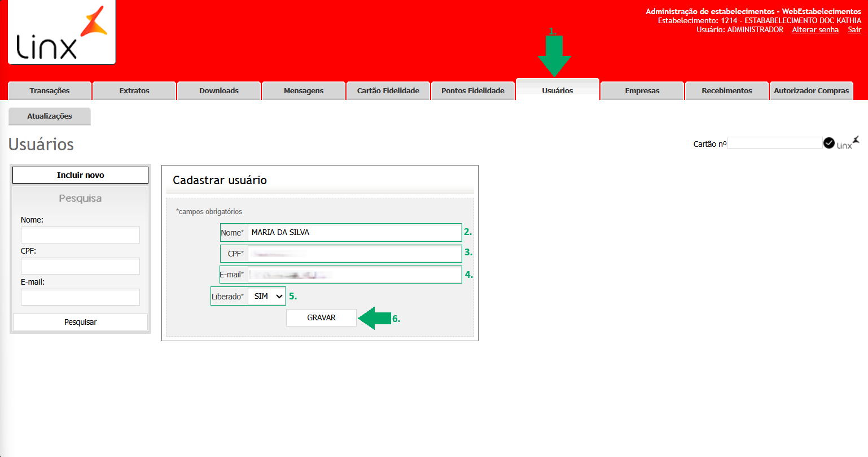Viewport: 868px width, 457px height.
Task: Click the CPF search field in Pesquisa
Action: pyautogui.click(x=80, y=266)
